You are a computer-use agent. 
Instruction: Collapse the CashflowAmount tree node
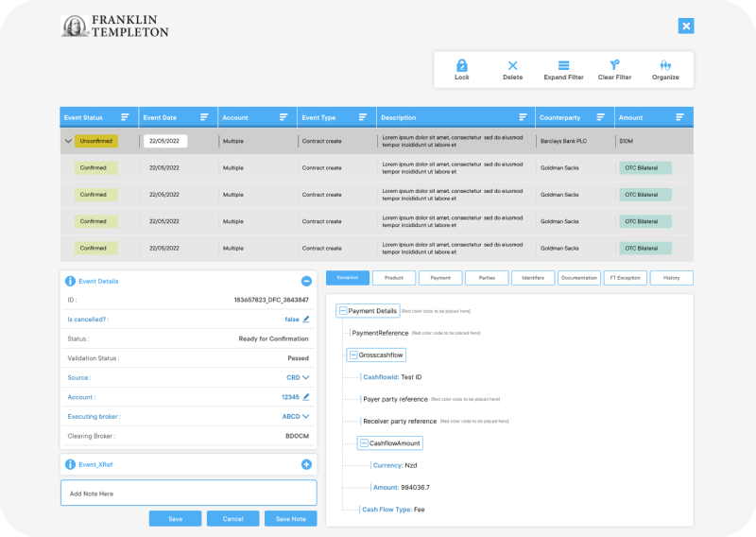click(364, 443)
